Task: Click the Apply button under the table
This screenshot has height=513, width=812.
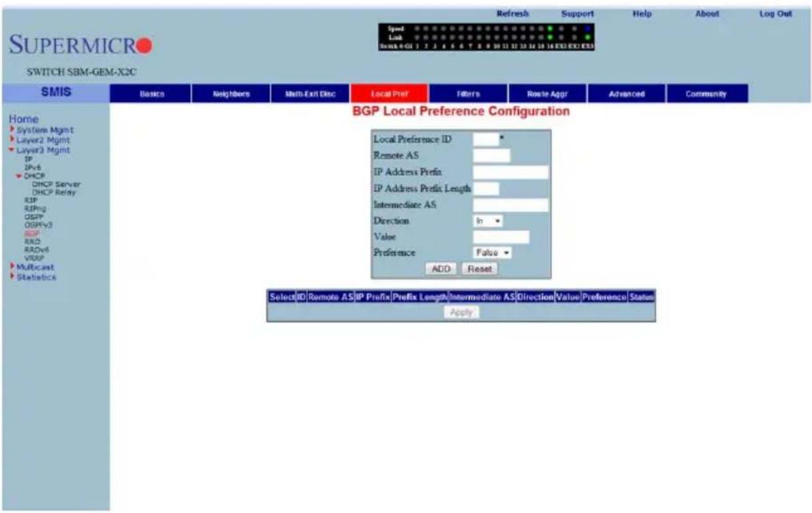Action: click(x=461, y=312)
